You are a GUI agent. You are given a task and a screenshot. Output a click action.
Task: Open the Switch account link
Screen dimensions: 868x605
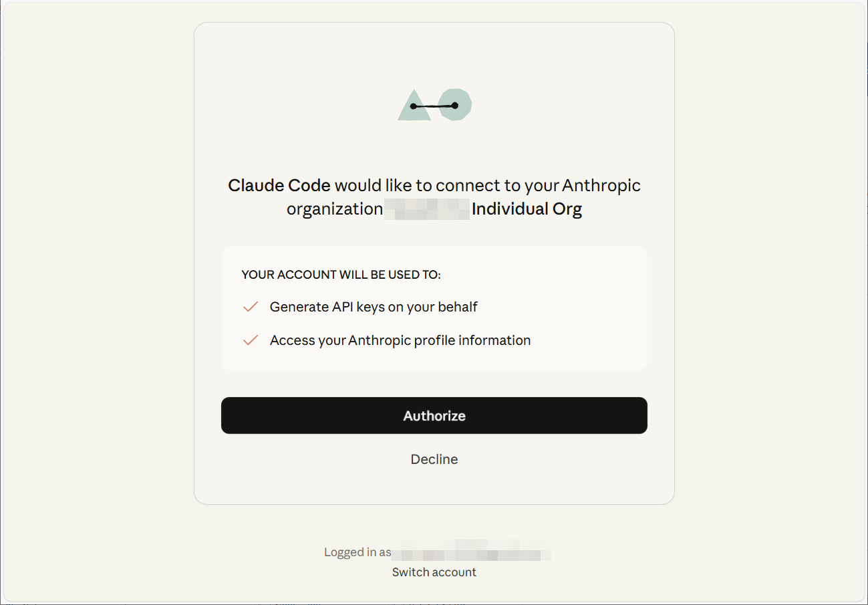click(x=434, y=572)
